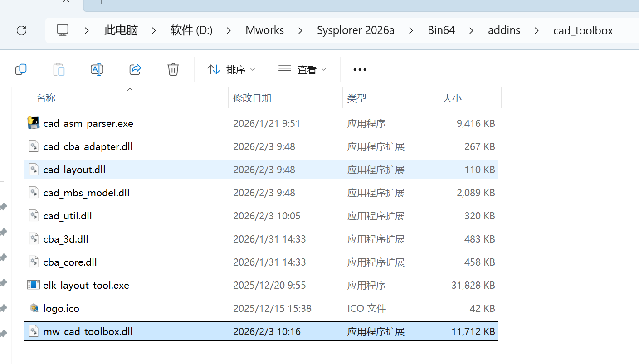Open the 查看 view dropdown
This screenshot has width=639, height=364.
tap(302, 70)
